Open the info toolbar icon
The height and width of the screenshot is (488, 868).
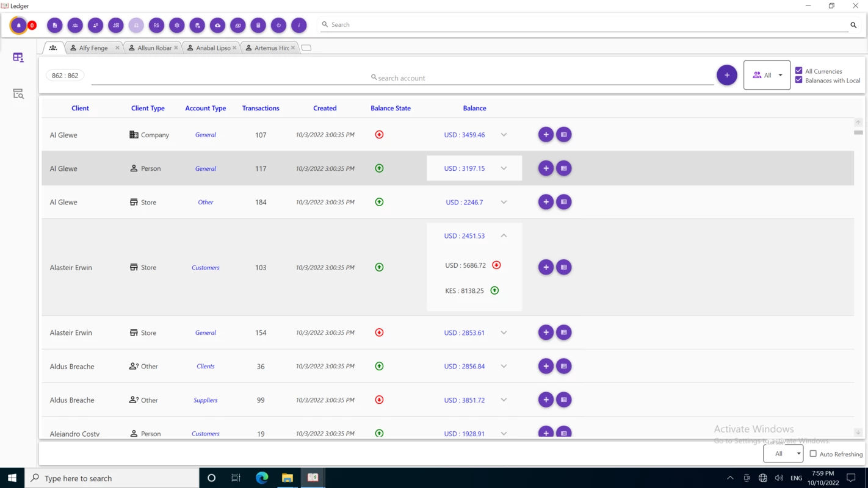pos(298,25)
